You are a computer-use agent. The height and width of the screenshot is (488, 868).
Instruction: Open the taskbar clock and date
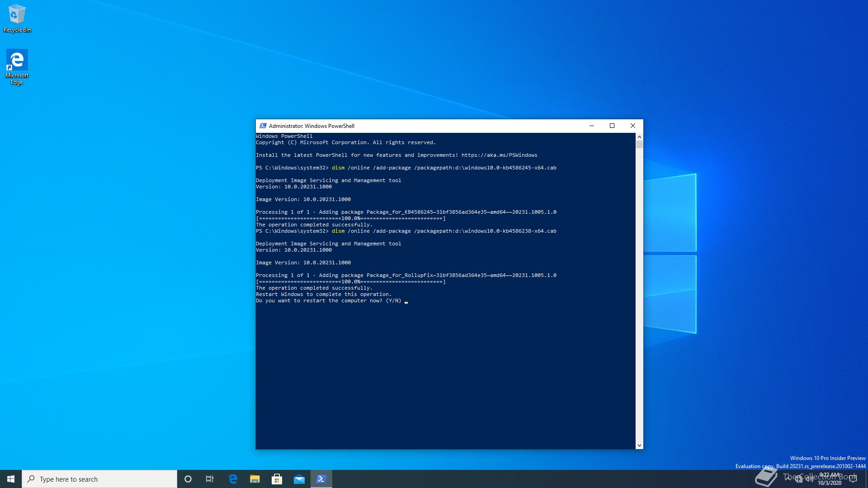pyautogui.click(x=830, y=479)
